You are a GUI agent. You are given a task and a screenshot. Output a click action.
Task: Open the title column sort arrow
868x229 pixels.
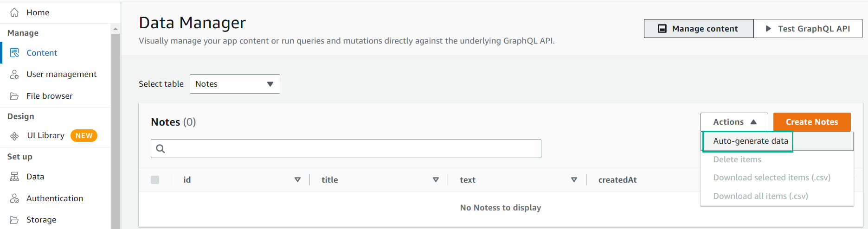[x=436, y=180]
